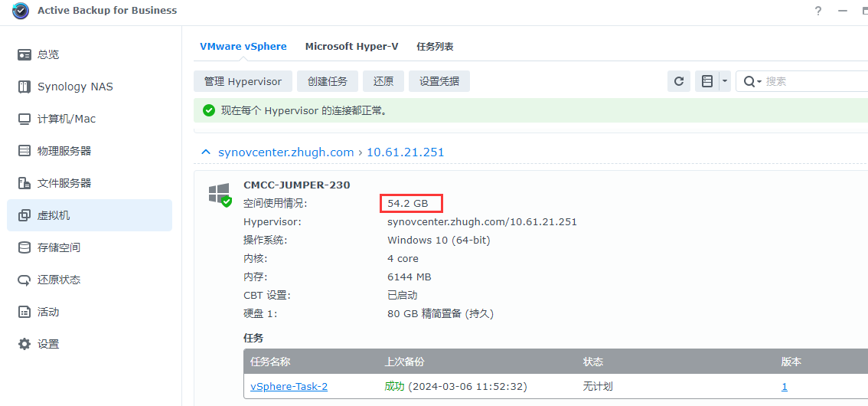Click the Windows VM icon of CMCC-JUMPER-230
Screen dimensions: 868x406
(x=220, y=195)
